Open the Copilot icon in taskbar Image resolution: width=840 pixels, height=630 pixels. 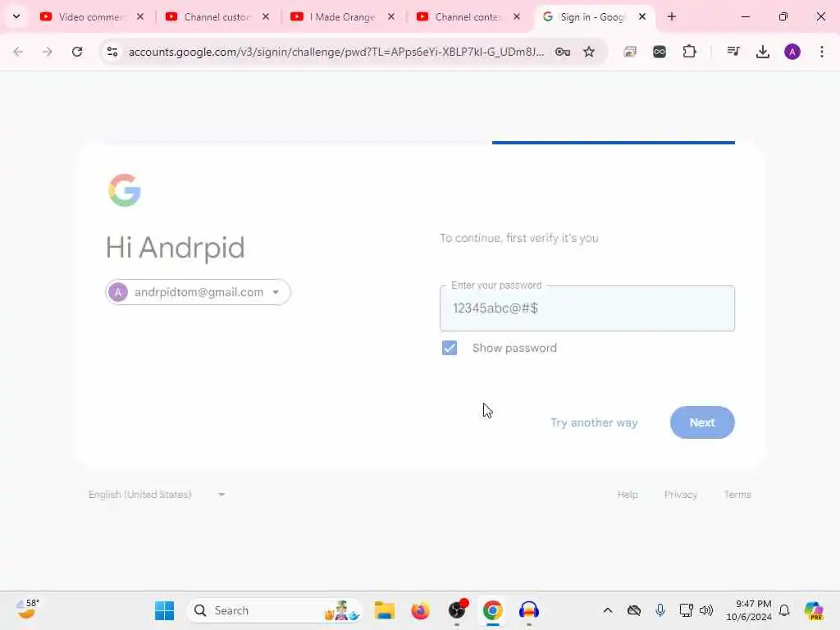click(x=814, y=610)
